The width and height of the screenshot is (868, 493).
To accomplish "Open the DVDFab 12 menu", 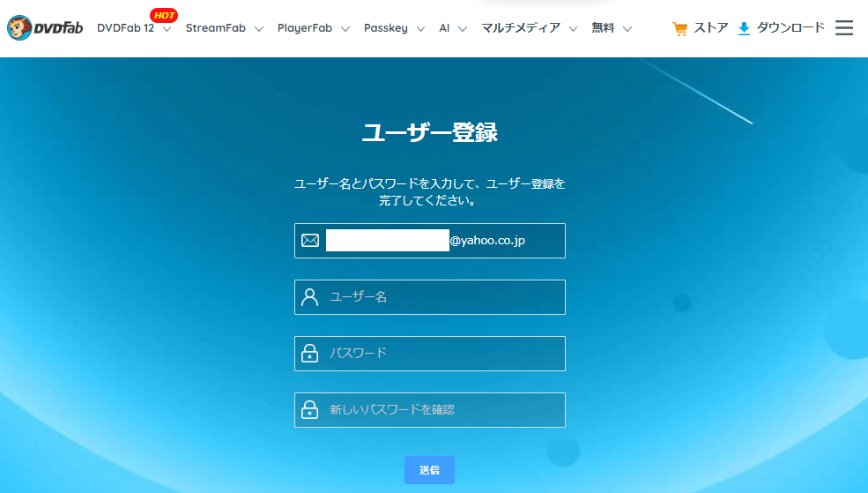I will pyautogui.click(x=126, y=28).
